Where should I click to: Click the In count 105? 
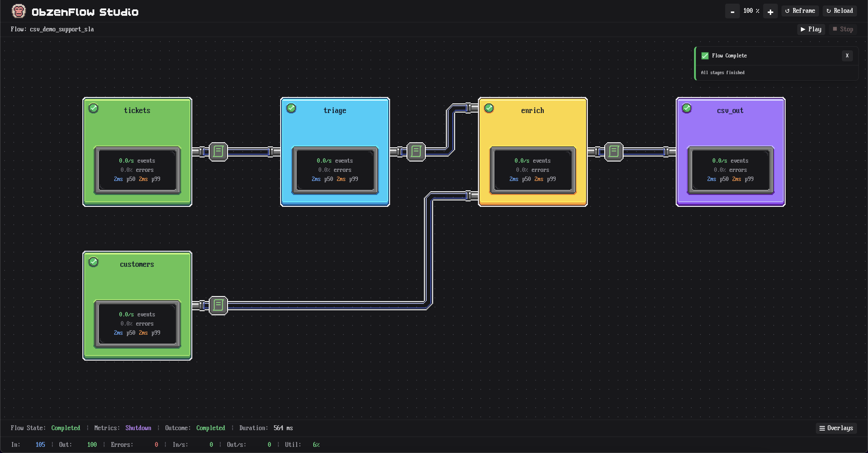pos(40,445)
